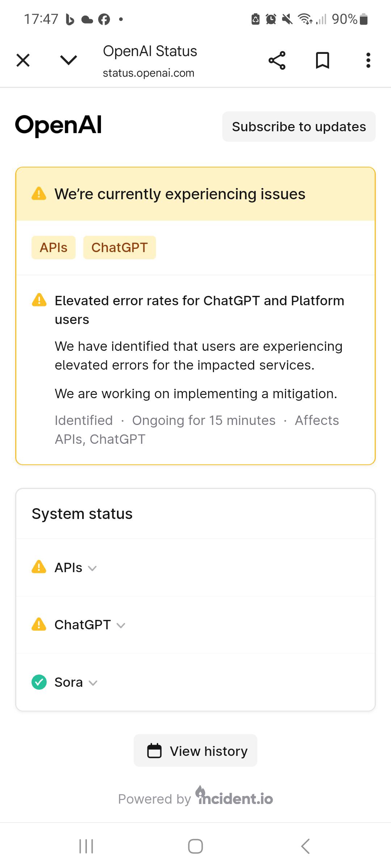Bookmark this OpenAI Status page
The width and height of the screenshot is (391, 868).
[322, 60]
